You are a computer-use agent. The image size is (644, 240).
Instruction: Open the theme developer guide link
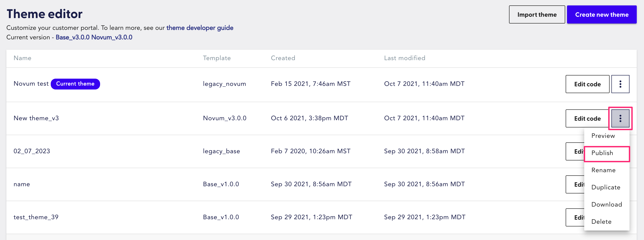tap(200, 28)
